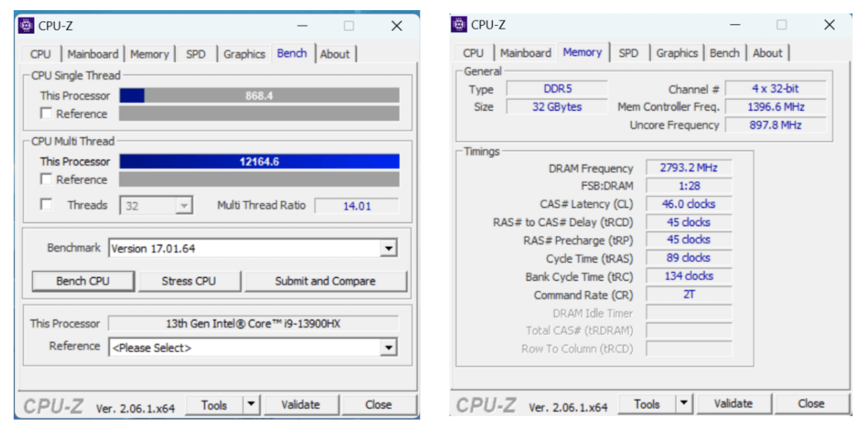Click the CPU-Z logo icon in the Bench window title bar
Screen dimensions: 868x432
click(x=27, y=26)
